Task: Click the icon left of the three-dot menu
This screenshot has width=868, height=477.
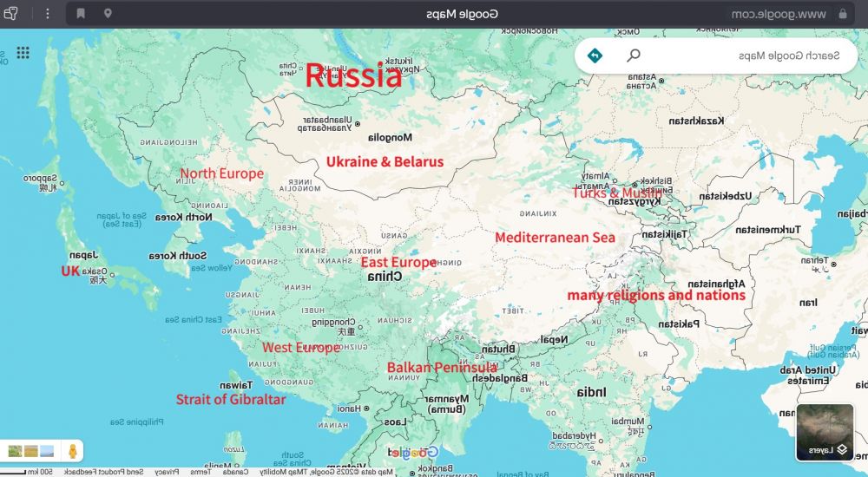Action: [10, 13]
